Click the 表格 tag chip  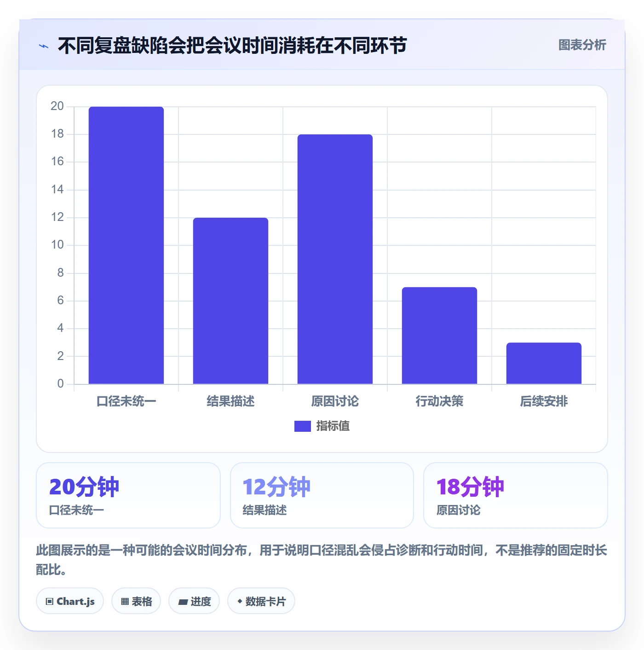[x=136, y=601]
